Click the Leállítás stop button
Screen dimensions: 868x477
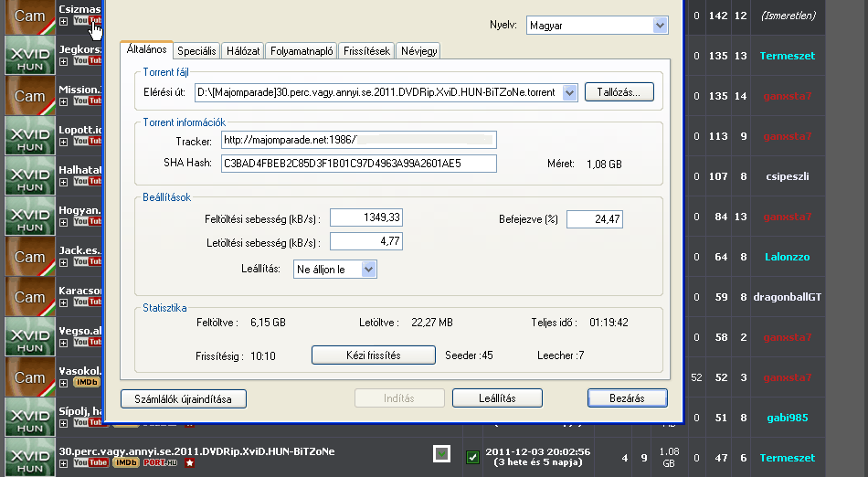(497, 397)
